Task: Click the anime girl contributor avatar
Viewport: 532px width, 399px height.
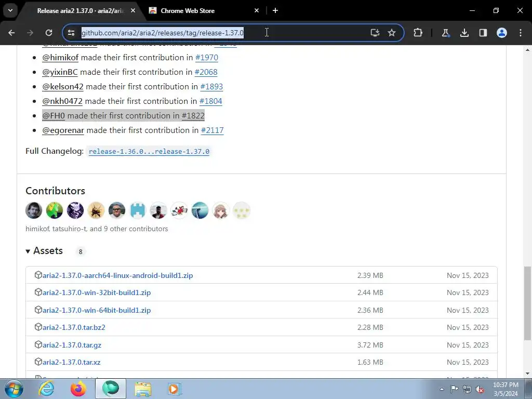Action: [x=220, y=210]
